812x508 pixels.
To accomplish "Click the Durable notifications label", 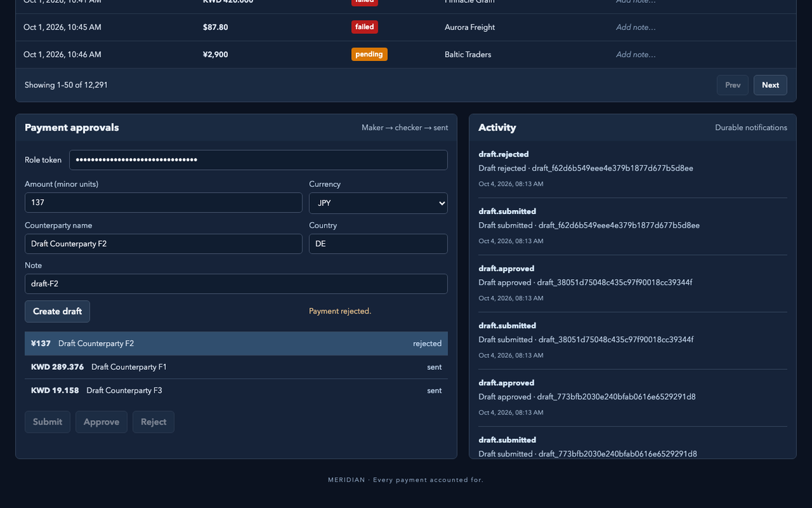I will (x=751, y=127).
